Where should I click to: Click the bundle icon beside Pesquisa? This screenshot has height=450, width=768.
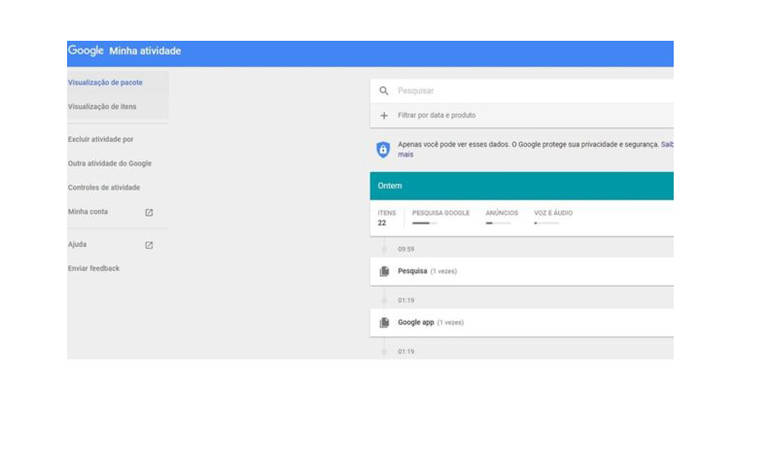click(x=384, y=271)
